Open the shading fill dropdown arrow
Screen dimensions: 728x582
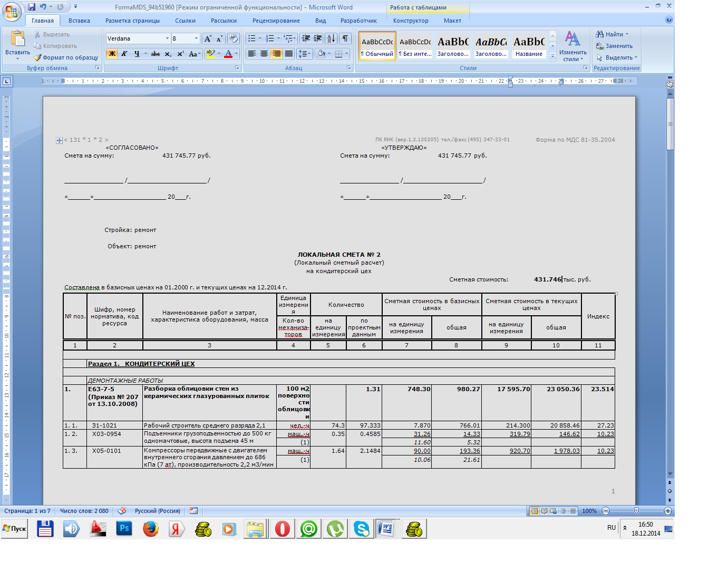[x=329, y=54]
